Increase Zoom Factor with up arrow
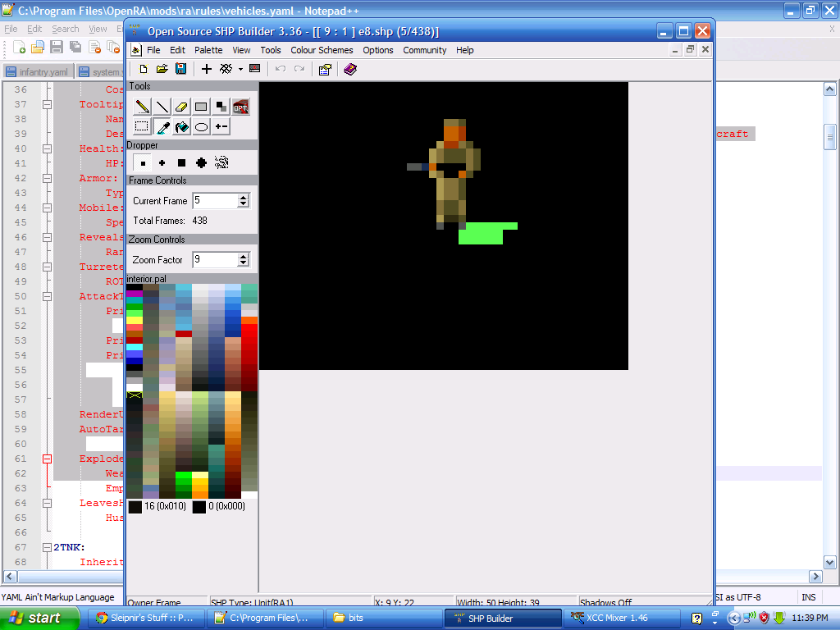 [244, 256]
